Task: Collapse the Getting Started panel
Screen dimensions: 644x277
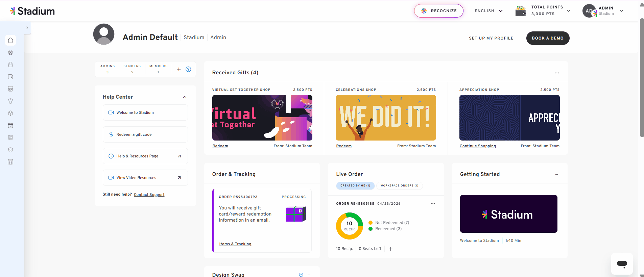Action: 556,174
